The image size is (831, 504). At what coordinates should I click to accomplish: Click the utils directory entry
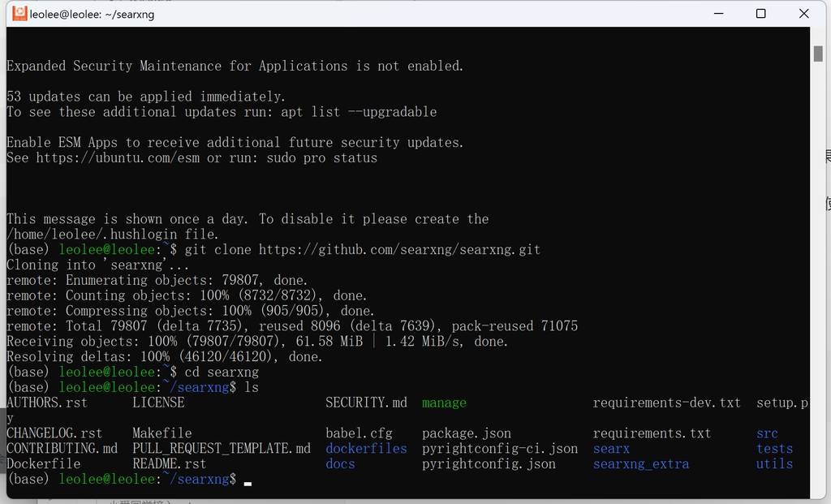click(774, 464)
